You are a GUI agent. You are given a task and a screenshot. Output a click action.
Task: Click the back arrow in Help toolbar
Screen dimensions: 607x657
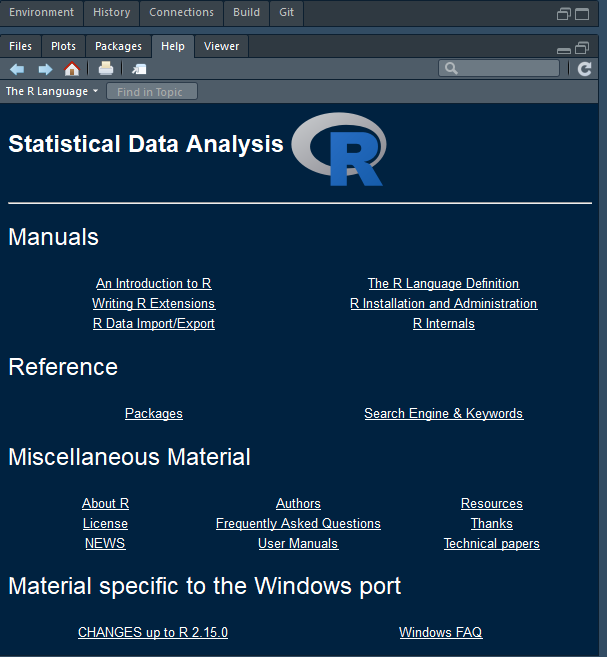(x=17, y=69)
